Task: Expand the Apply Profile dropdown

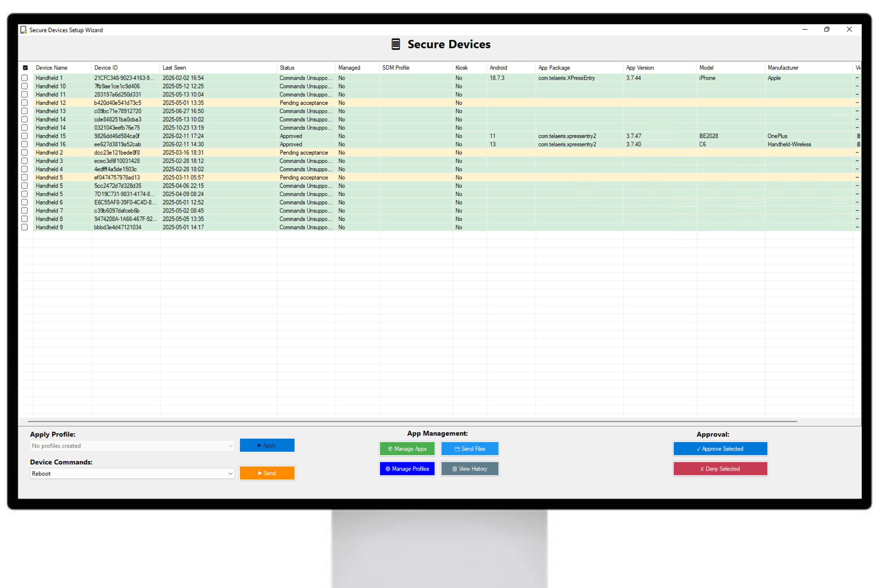Action: pos(230,446)
